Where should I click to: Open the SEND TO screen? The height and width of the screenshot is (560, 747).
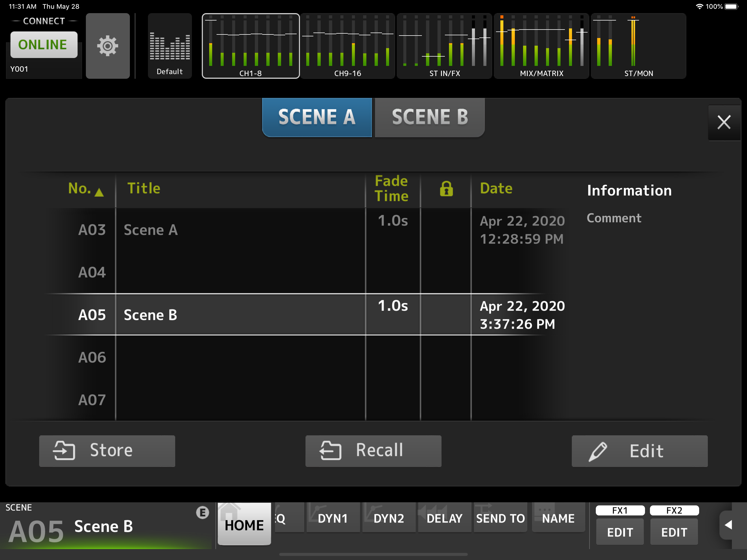(500, 518)
